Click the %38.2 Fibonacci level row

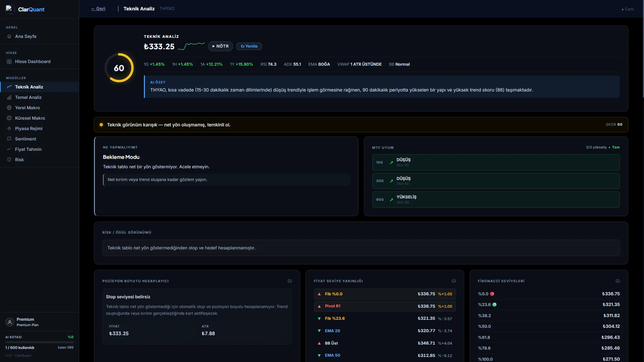(x=549, y=316)
